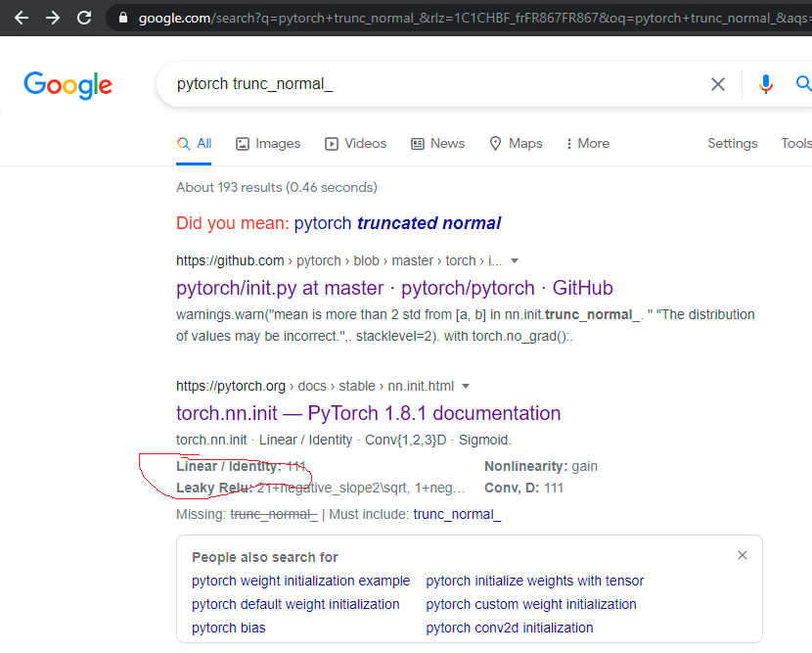The image size is (812, 653).
Task: Click the voice search microphone icon
Action: pos(766,84)
